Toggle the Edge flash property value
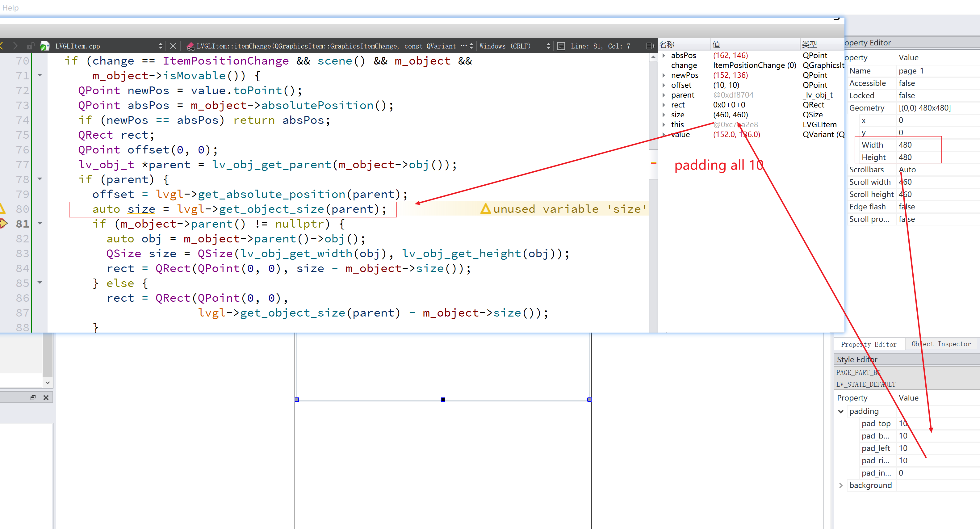 [x=907, y=207]
